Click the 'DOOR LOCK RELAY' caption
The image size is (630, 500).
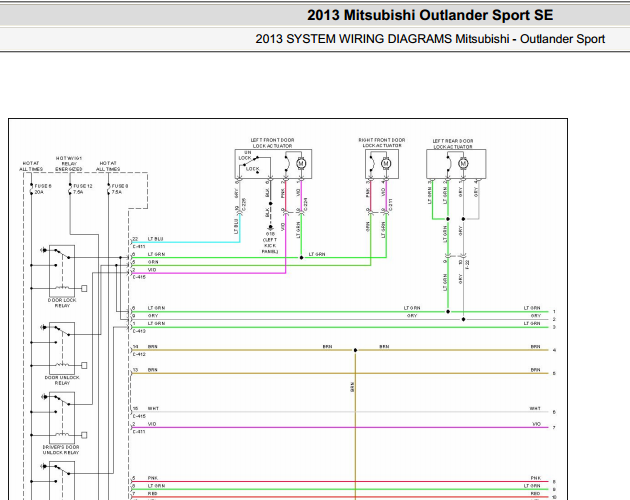[62, 303]
